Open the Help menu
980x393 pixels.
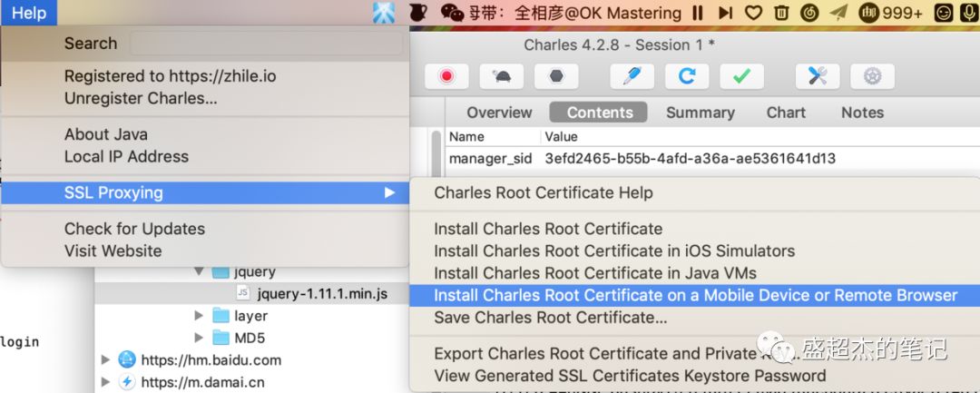(x=29, y=13)
